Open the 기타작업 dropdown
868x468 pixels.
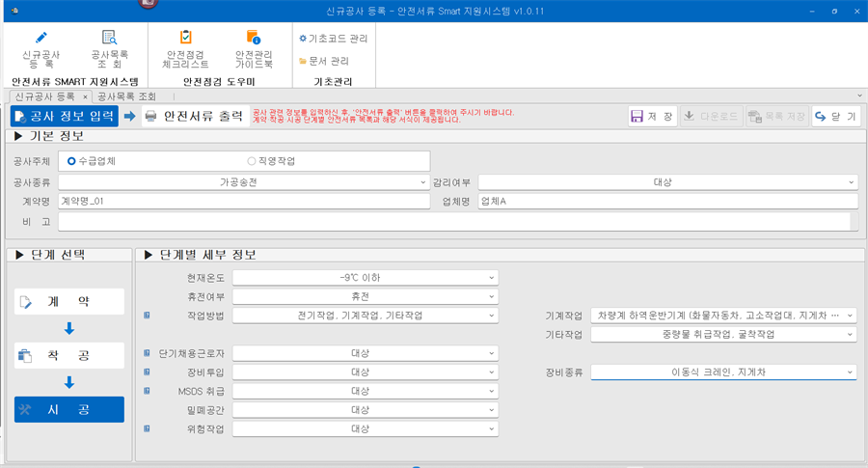pos(723,334)
